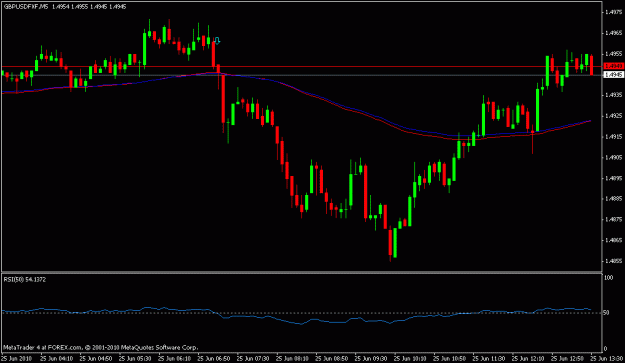Screen dimensions: 625x363
Task: Click the 25 Jun 2010 time label
Action: (17, 358)
